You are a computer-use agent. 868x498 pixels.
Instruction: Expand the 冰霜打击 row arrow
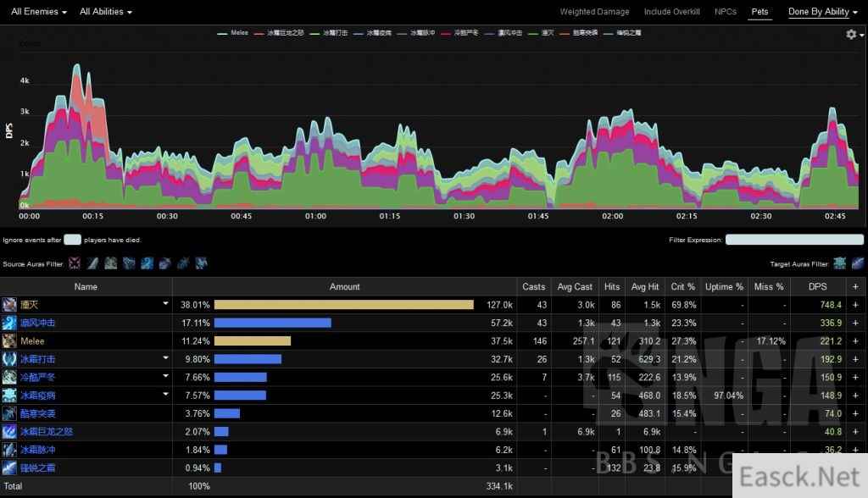pos(165,359)
